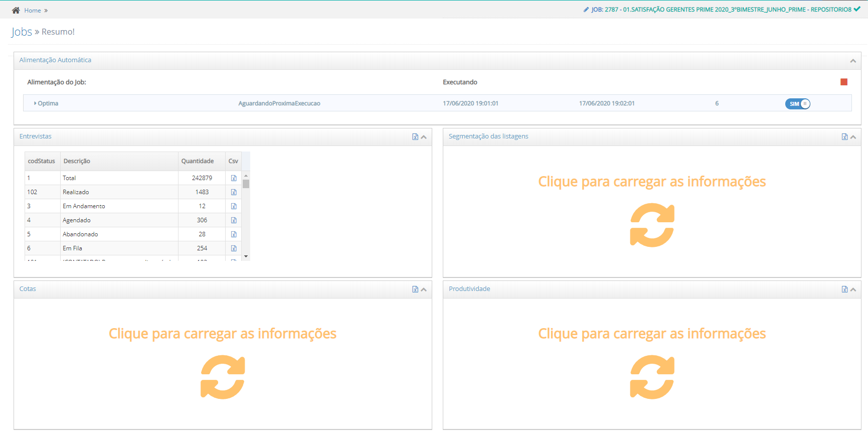Screen dimensions: 868x434
Task: Toggle the SIM switch off
Action: [x=797, y=104]
